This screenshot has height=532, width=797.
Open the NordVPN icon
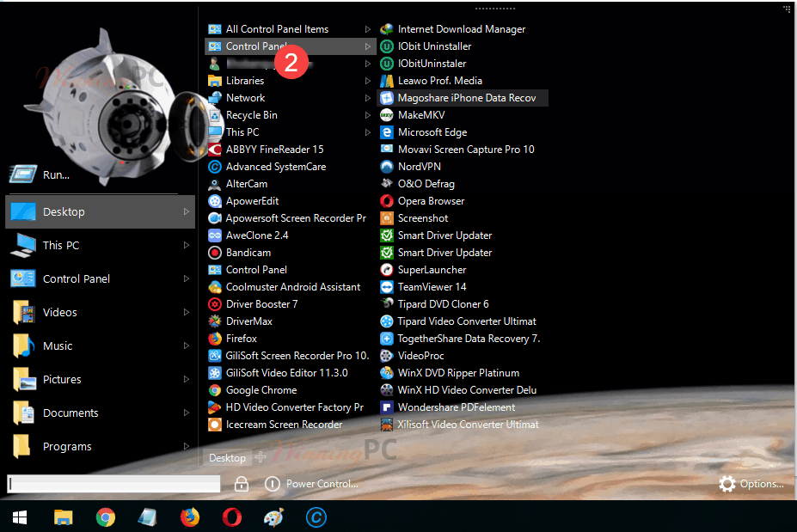point(387,167)
